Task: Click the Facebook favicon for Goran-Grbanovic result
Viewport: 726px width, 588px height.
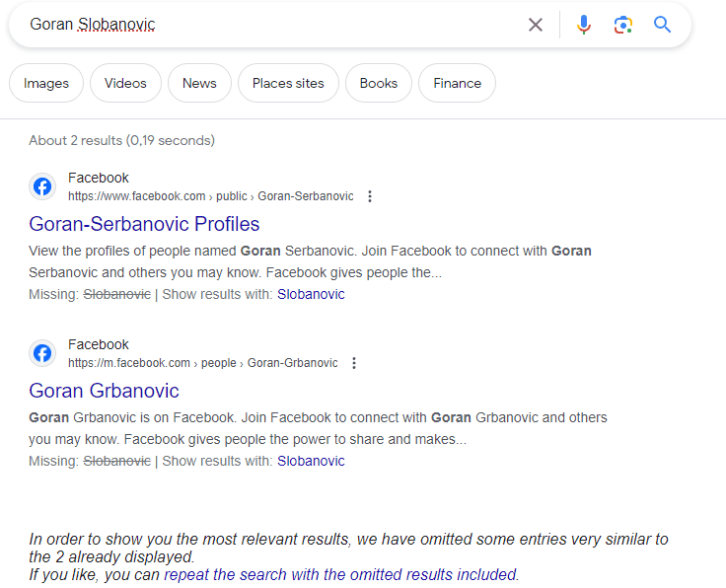Action: coord(42,353)
